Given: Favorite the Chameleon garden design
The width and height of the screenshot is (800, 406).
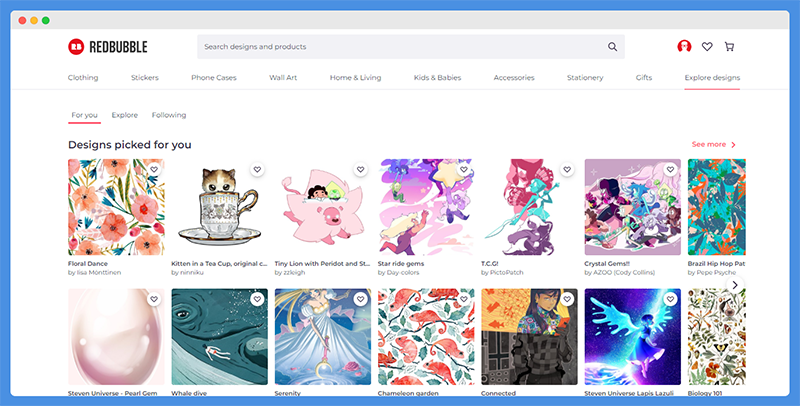Looking at the screenshot, I should coord(464,299).
